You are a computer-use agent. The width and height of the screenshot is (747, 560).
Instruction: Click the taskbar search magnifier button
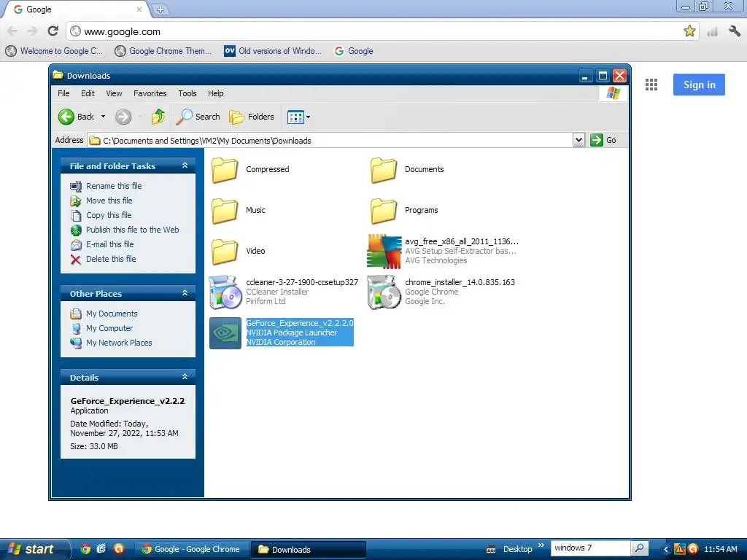point(639,548)
